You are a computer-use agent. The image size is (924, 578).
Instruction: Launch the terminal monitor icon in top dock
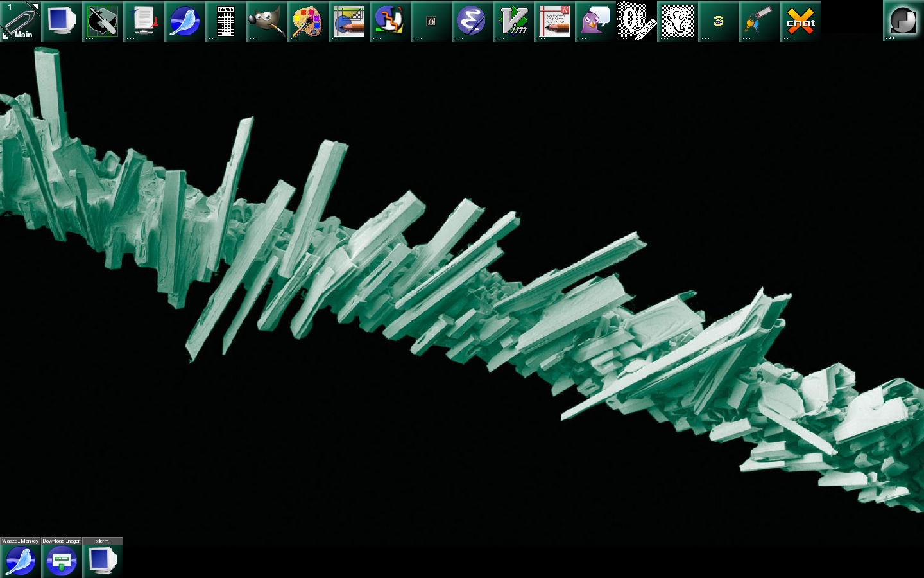[62, 21]
